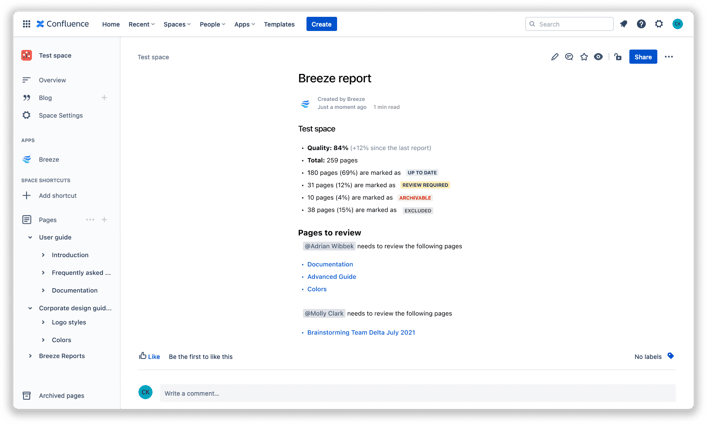Image resolution: width=707 pixels, height=424 pixels.
Task: Click the labels tag icon
Action: 670,356
